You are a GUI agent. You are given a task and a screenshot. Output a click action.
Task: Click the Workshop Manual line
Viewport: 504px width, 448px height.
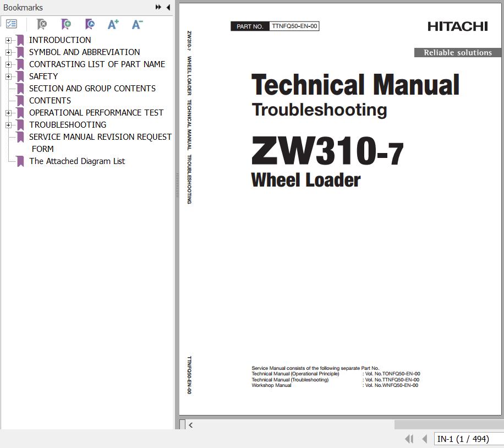(x=271, y=385)
